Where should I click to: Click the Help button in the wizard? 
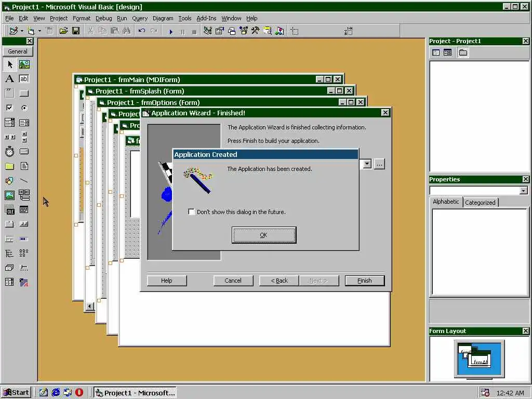167,281
